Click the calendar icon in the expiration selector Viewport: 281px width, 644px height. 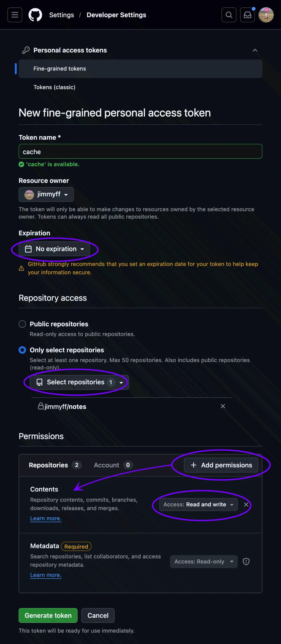28,249
